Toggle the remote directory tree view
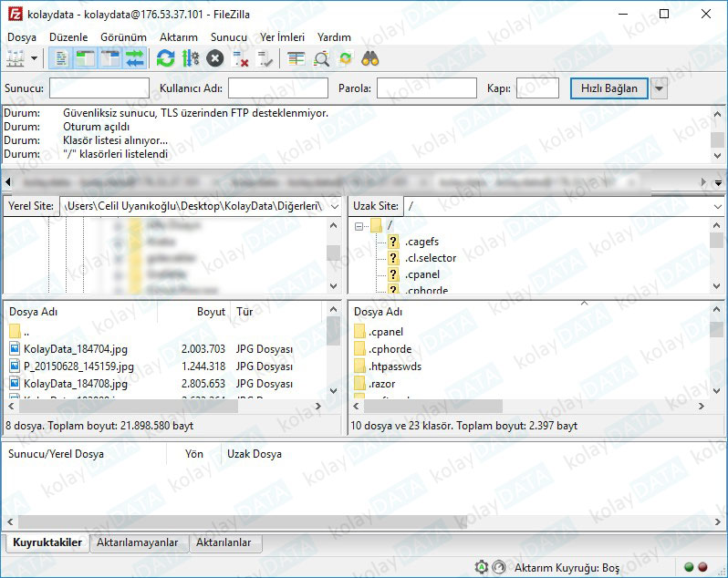 click(x=110, y=59)
